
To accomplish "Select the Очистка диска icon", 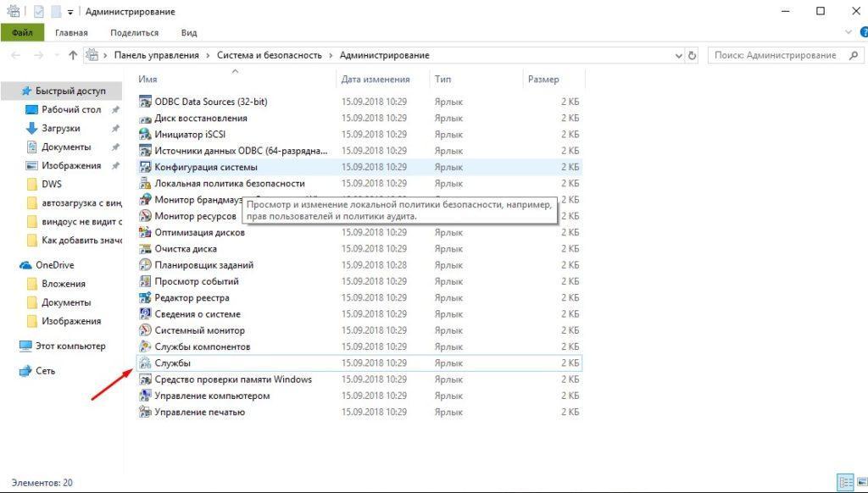I will coord(145,248).
